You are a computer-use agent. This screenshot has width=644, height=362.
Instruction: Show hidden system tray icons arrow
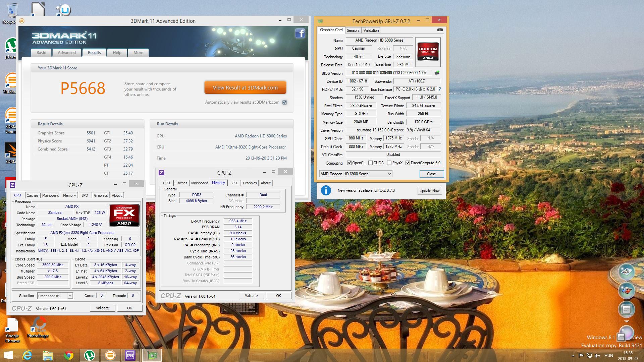point(572,356)
